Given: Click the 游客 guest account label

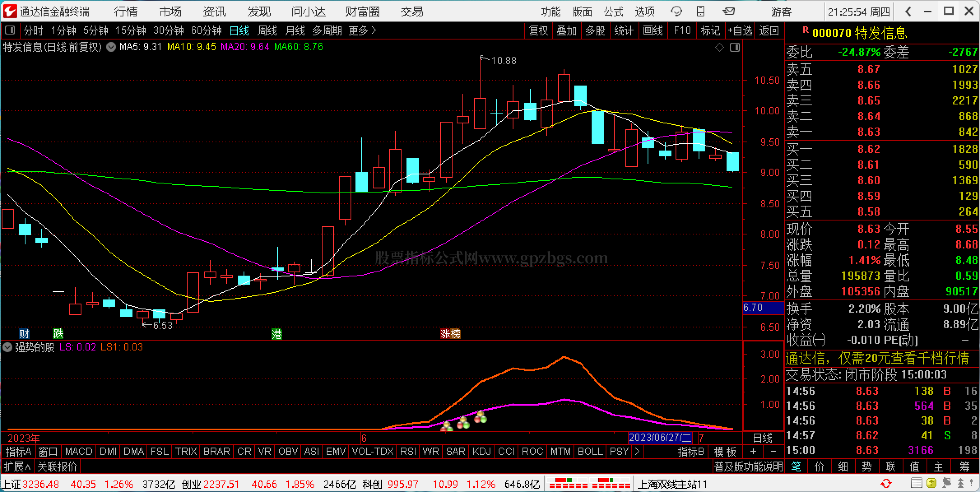Looking at the screenshot, I should click(x=781, y=12).
